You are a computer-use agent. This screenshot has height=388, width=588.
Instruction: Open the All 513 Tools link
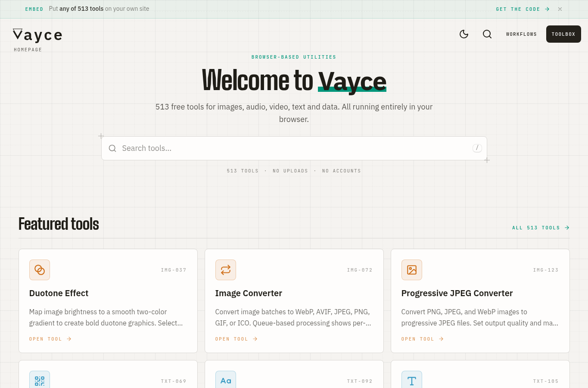(541, 228)
